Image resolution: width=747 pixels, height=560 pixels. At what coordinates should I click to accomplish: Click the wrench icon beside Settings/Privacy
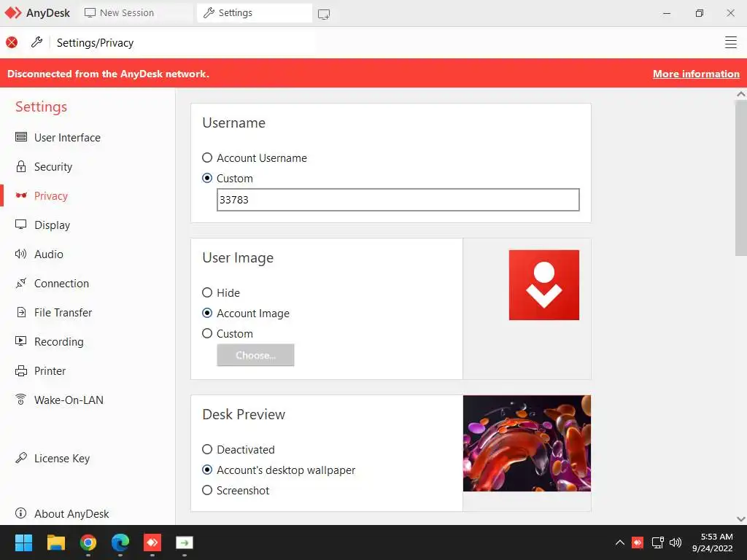coord(36,42)
